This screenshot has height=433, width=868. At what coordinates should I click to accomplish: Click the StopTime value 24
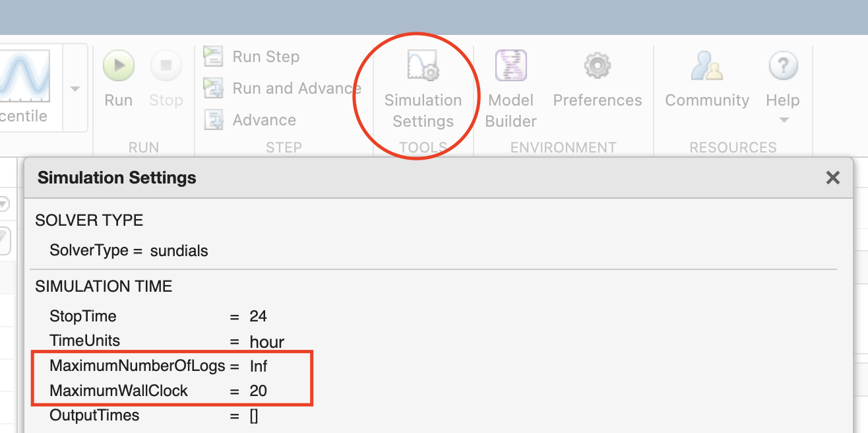[x=258, y=316]
